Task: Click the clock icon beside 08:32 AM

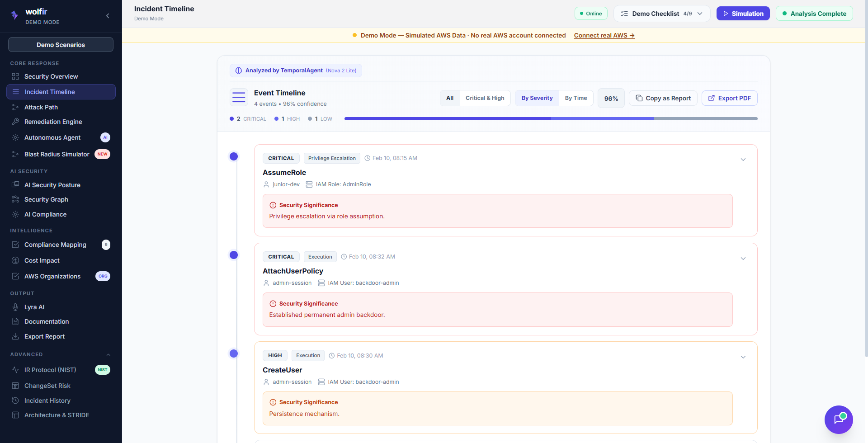Action: [344, 257]
